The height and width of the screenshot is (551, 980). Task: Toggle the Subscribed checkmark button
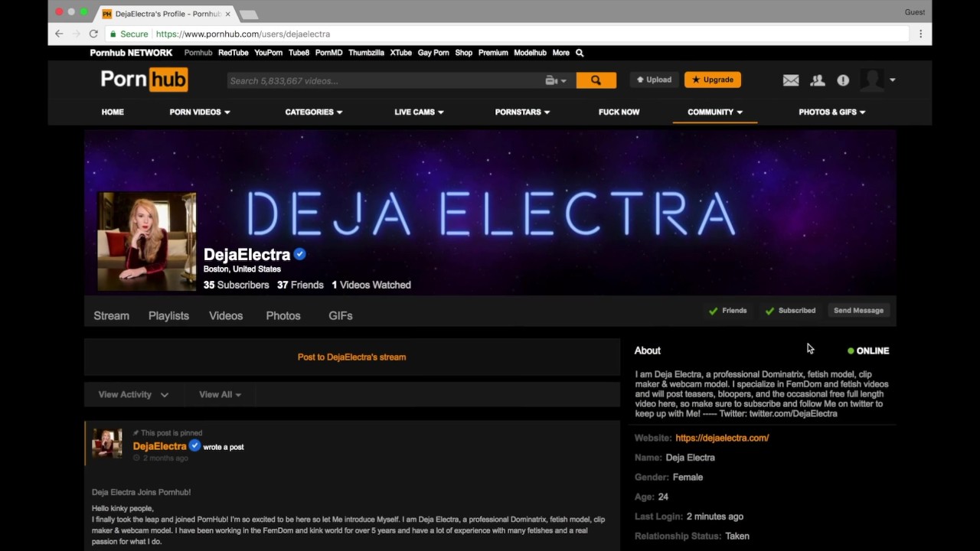790,311
